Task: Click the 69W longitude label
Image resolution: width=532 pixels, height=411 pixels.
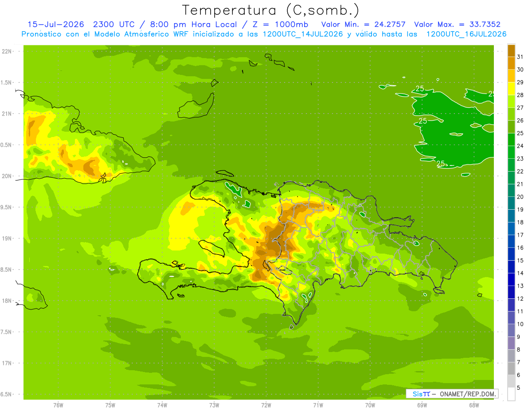Action: [422, 405]
